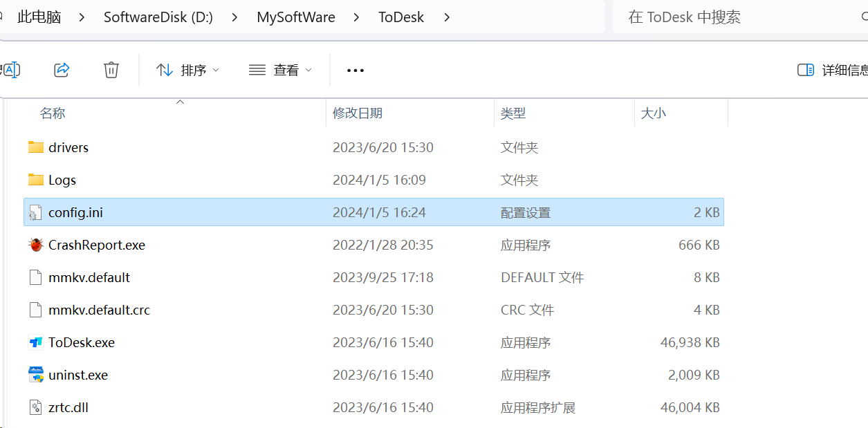Image resolution: width=868 pixels, height=428 pixels.
Task: Click the config.ini file icon
Action: [x=36, y=212]
